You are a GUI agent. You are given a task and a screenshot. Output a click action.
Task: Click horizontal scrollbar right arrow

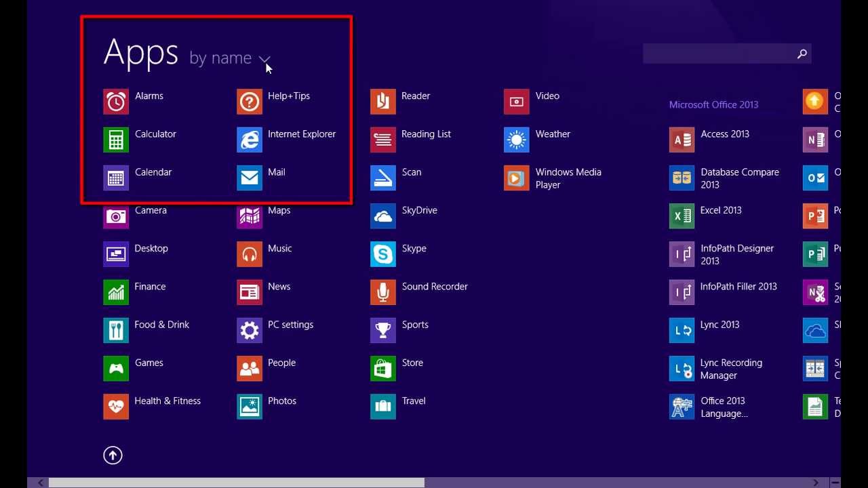(x=816, y=483)
